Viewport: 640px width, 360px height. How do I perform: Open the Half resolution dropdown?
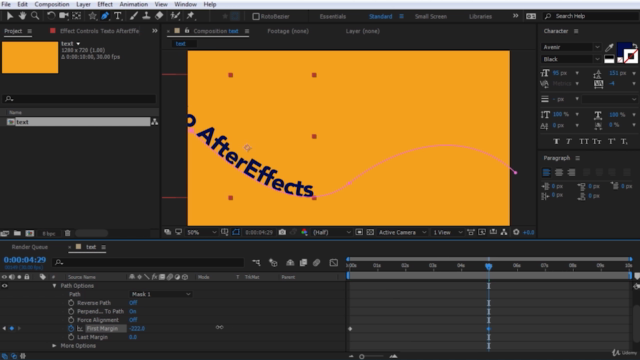coord(331,232)
